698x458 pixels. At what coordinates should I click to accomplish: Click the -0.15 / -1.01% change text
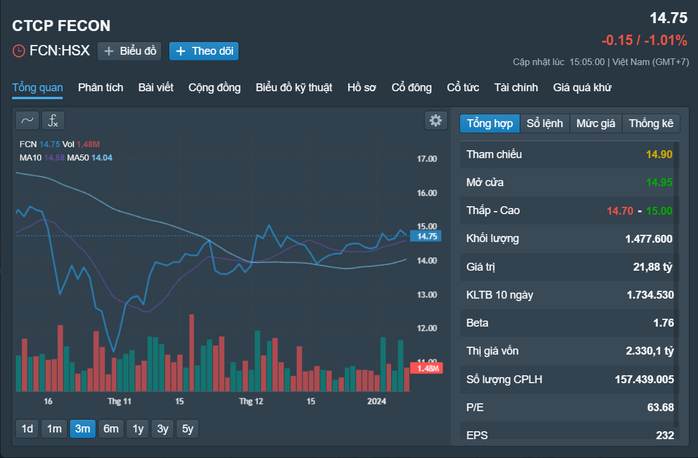[x=644, y=41]
